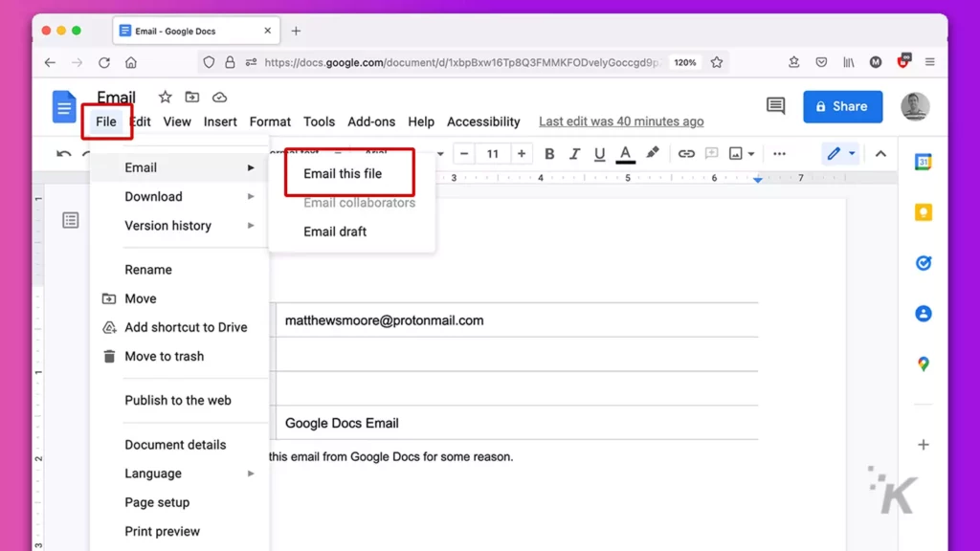Open the more options ellipsis
The image size is (980, 551).
pos(779,154)
